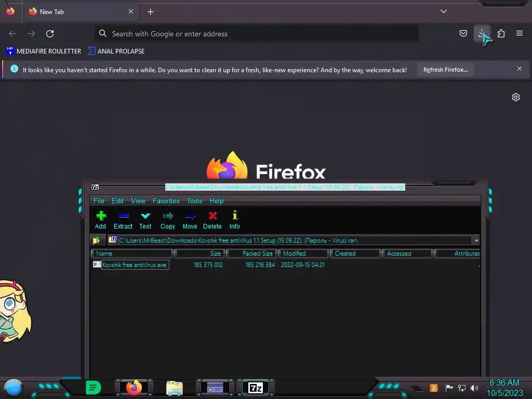Open the 7-Zip View menu

tap(138, 201)
